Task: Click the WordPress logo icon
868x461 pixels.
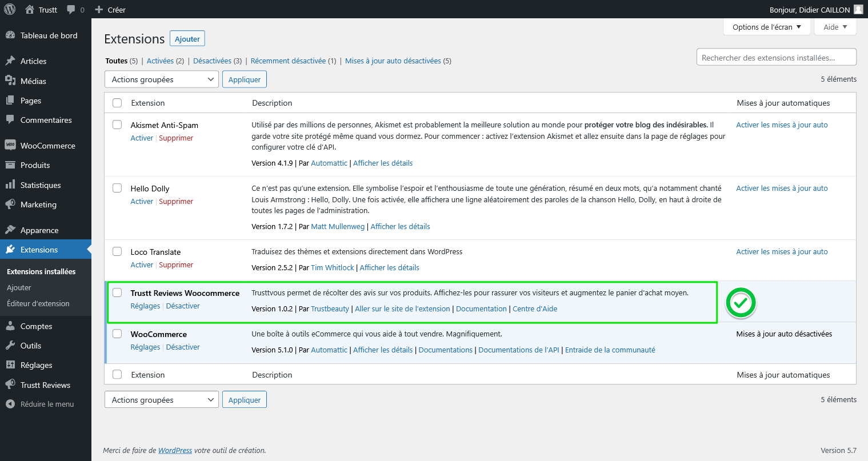Action: click(10, 9)
